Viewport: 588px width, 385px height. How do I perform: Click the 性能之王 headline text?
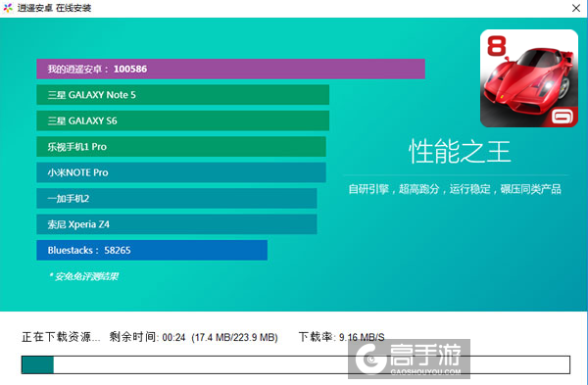pyautogui.click(x=460, y=152)
